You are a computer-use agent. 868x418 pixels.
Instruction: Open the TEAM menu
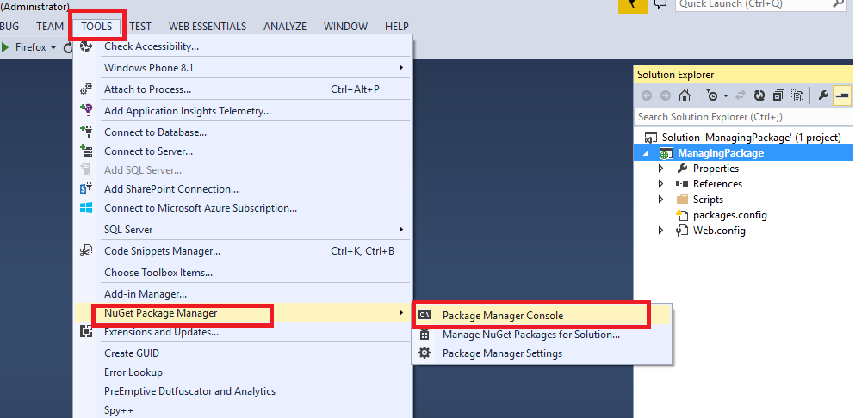point(50,26)
